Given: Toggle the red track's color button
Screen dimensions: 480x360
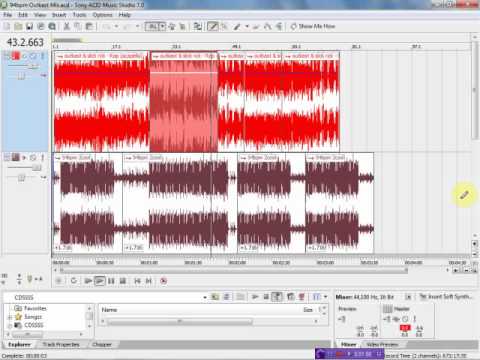Looking at the screenshot, I should pyautogui.click(x=16, y=56).
